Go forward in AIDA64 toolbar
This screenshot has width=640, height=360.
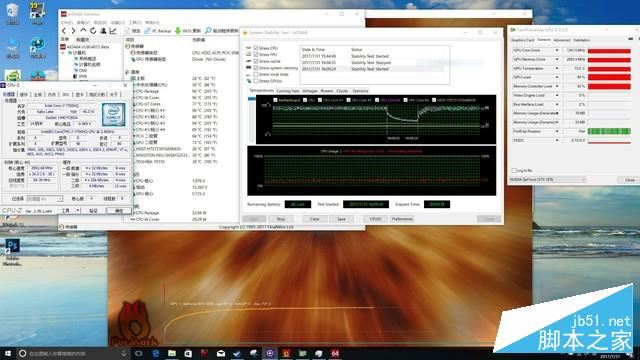pos(73,31)
